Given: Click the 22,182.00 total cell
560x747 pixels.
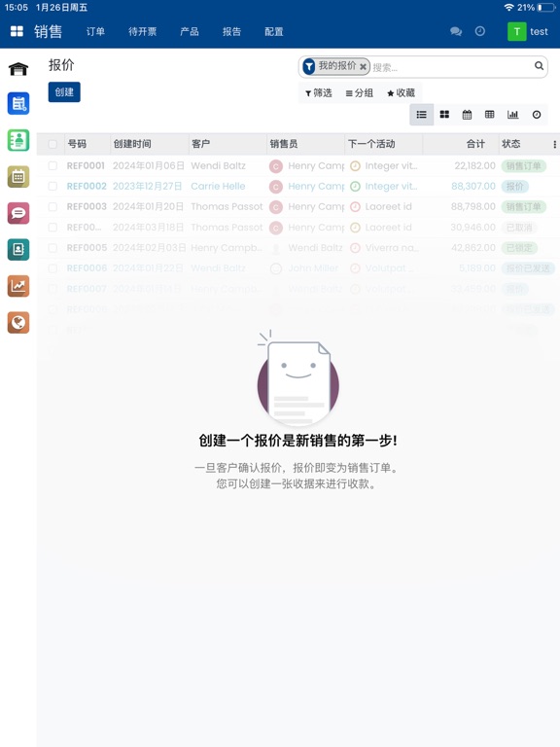Looking at the screenshot, I should (x=474, y=165).
